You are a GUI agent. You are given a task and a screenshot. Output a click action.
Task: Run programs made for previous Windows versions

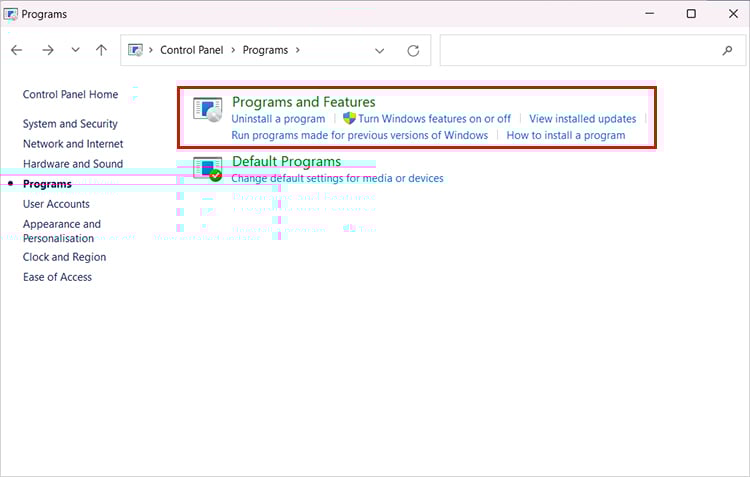(x=360, y=135)
